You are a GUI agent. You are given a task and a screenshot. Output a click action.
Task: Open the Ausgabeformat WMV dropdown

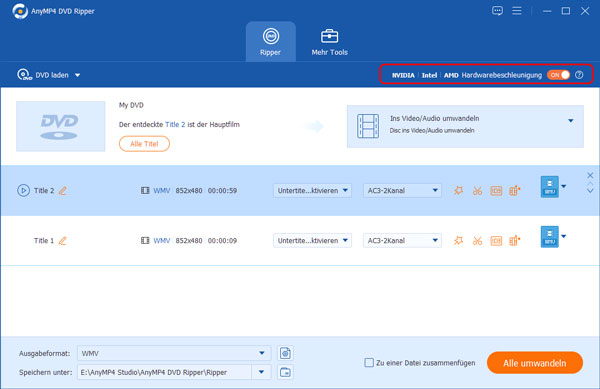(x=174, y=353)
